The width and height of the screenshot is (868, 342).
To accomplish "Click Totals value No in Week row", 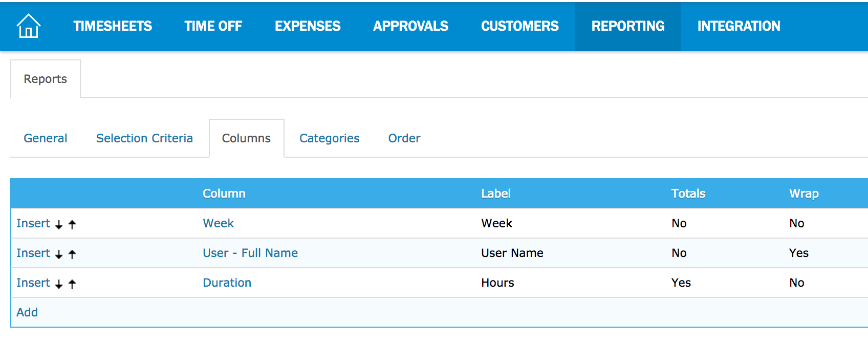I will pos(679,223).
